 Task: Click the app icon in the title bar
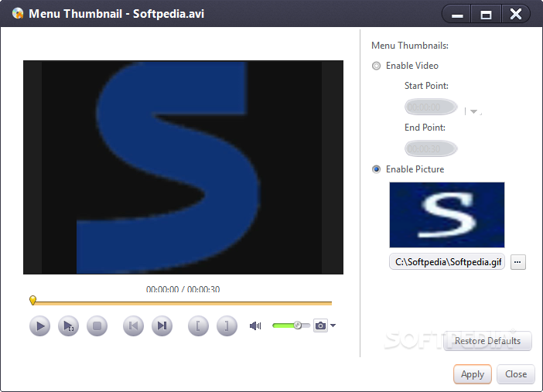18,13
